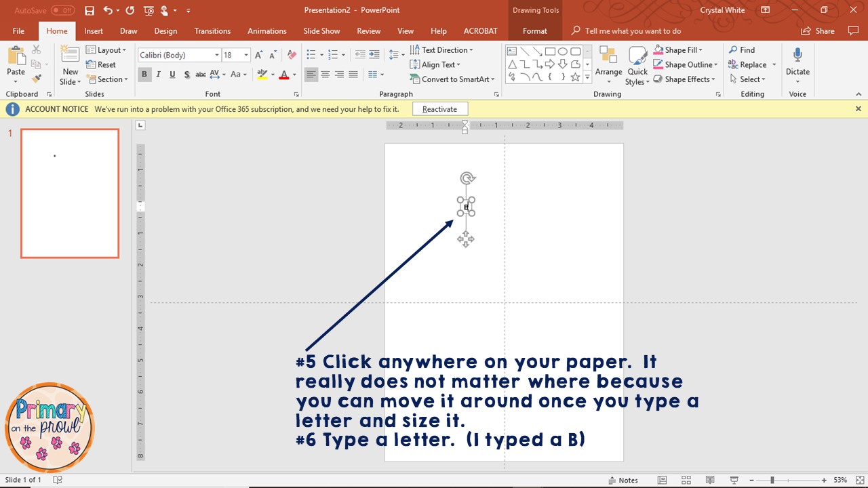The height and width of the screenshot is (488, 868).
Task: Toggle bold formatting
Action: [144, 74]
